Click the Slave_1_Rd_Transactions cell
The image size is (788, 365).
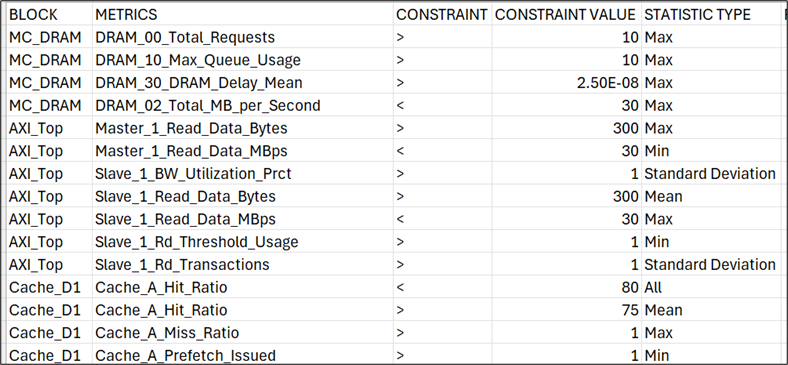[243, 264]
